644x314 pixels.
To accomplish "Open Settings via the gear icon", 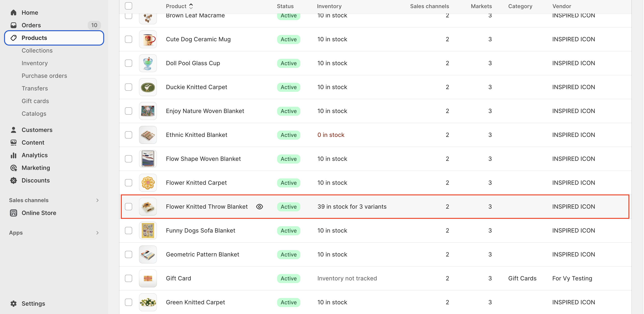I will coord(14,303).
